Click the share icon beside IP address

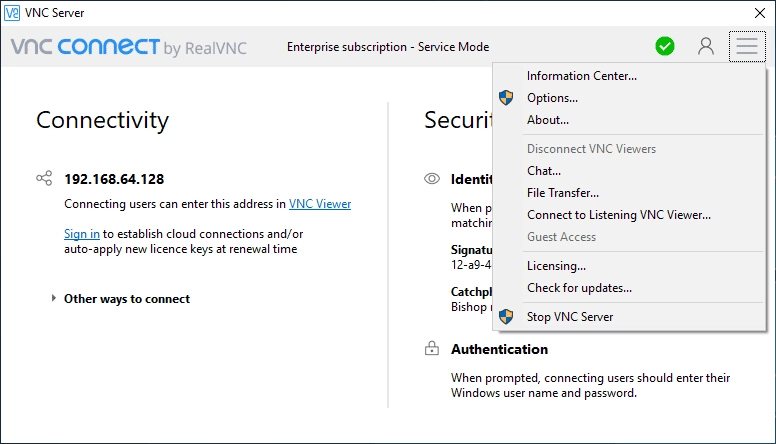(x=44, y=178)
